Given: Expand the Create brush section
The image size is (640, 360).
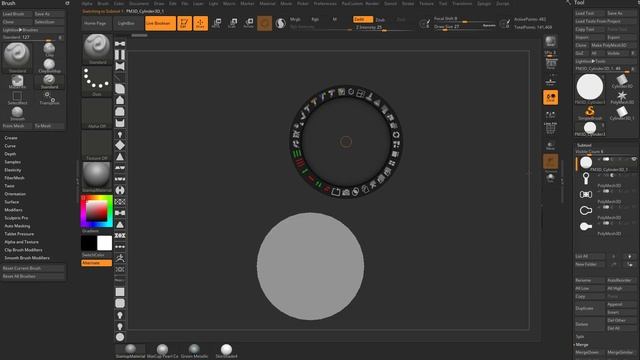Looking at the screenshot, I should 11,138.
